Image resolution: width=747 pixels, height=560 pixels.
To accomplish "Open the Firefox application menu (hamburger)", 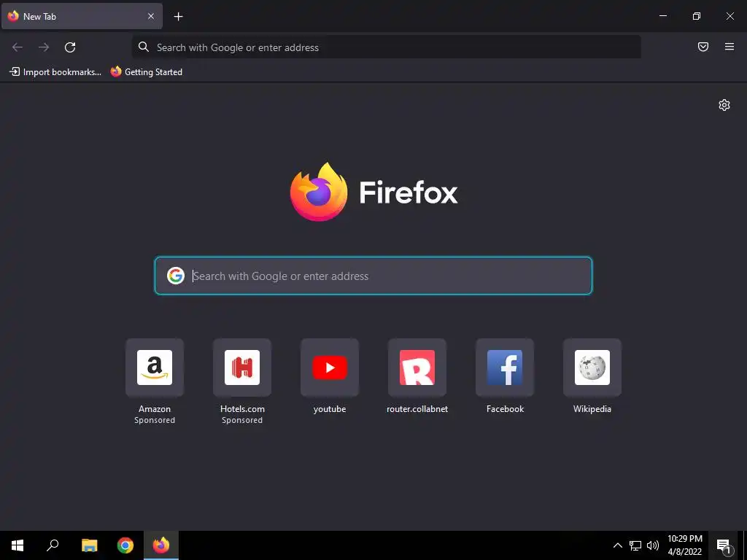I will (729, 47).
